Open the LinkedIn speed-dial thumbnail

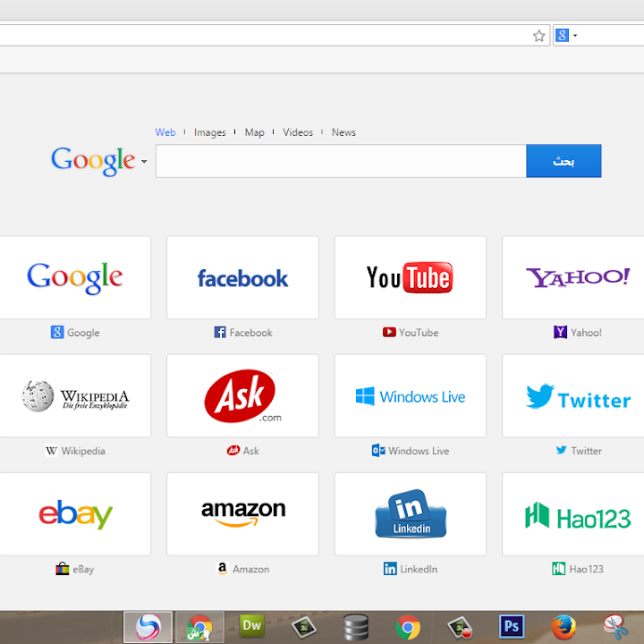pos(411,514)
